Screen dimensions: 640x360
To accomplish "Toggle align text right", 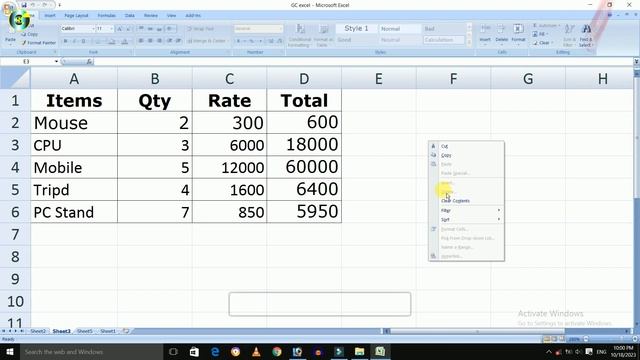I will 160,41.
